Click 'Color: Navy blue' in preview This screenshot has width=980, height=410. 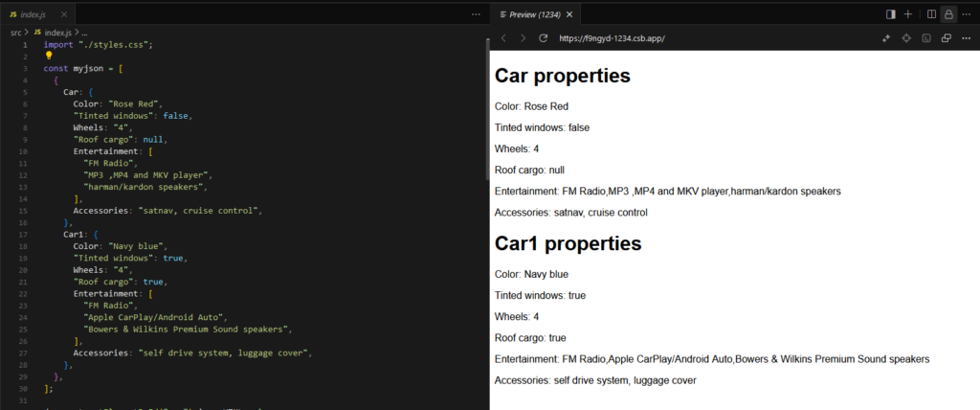(x=531, y=274)
